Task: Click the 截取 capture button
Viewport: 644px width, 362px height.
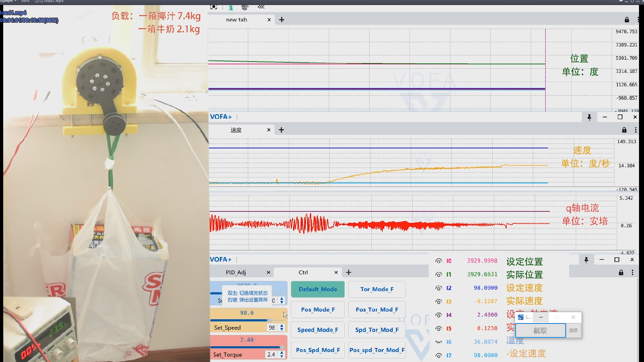Action: [540, 331]
